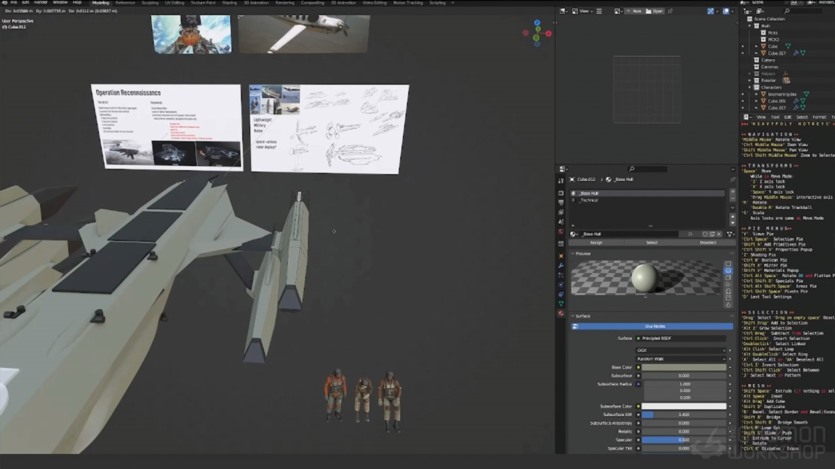Open the image editor View menu

point(584,11)
